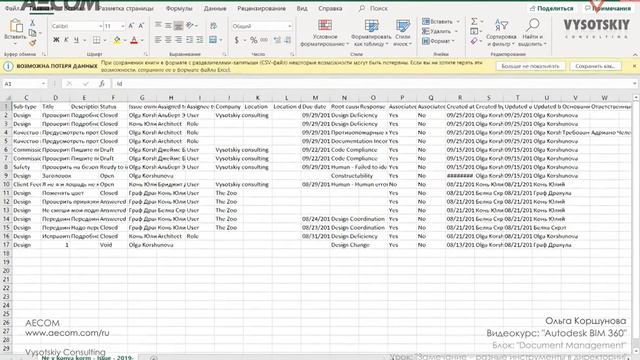The height and width of the screenshot is (360, 640).
Task: Expand the Delete cells (Удалить) dropdown
Action: pos(456,31)
